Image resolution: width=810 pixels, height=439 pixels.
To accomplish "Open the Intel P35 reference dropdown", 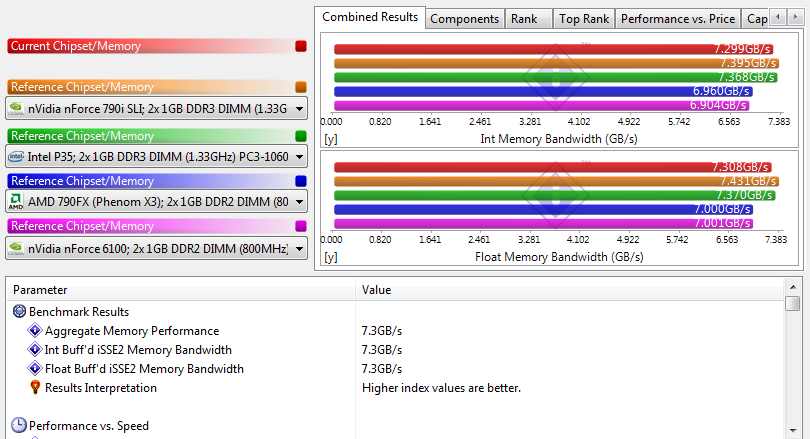I will coord(157,156).
